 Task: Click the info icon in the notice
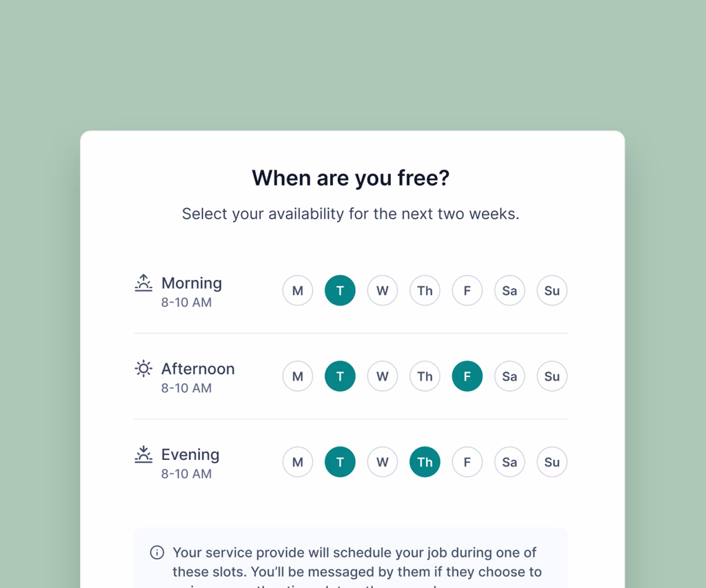(x=157, y=553)
